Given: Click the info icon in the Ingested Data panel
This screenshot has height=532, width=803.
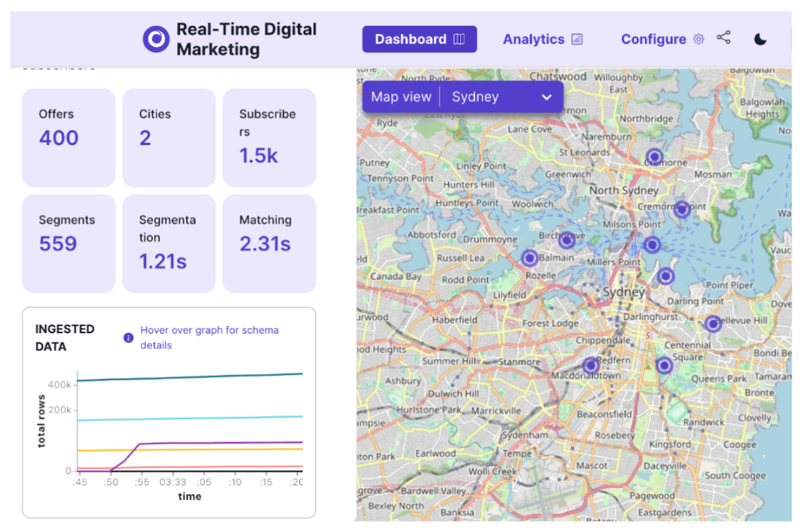Looking at the screenshot, I should click(128, 338).
